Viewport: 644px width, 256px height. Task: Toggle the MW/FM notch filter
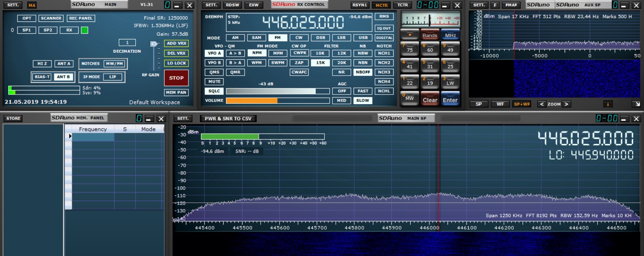[114, 64]
